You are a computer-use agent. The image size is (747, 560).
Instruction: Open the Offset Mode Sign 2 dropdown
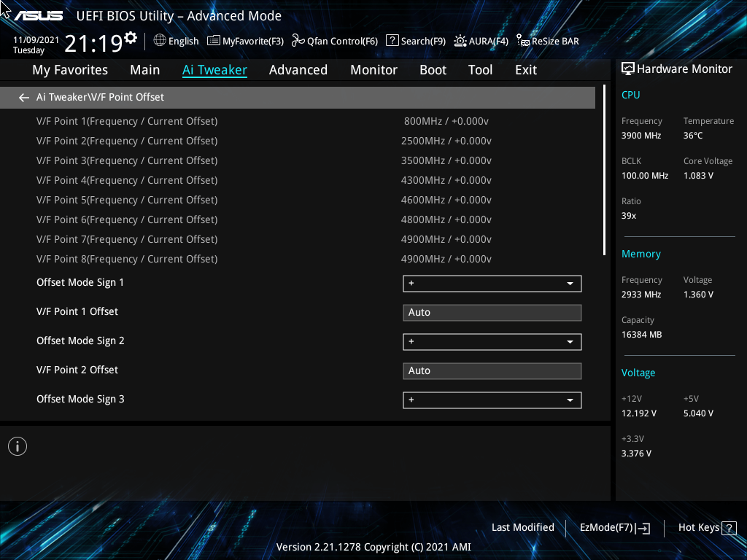(x=492, y=341)
